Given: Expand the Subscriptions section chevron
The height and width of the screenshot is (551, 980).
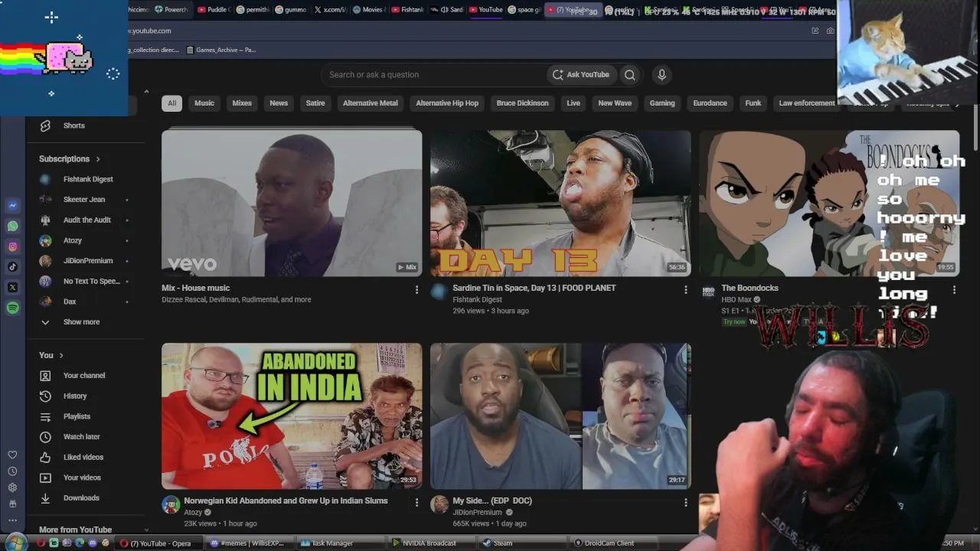Looking at the screenshot, I should 98,159.
